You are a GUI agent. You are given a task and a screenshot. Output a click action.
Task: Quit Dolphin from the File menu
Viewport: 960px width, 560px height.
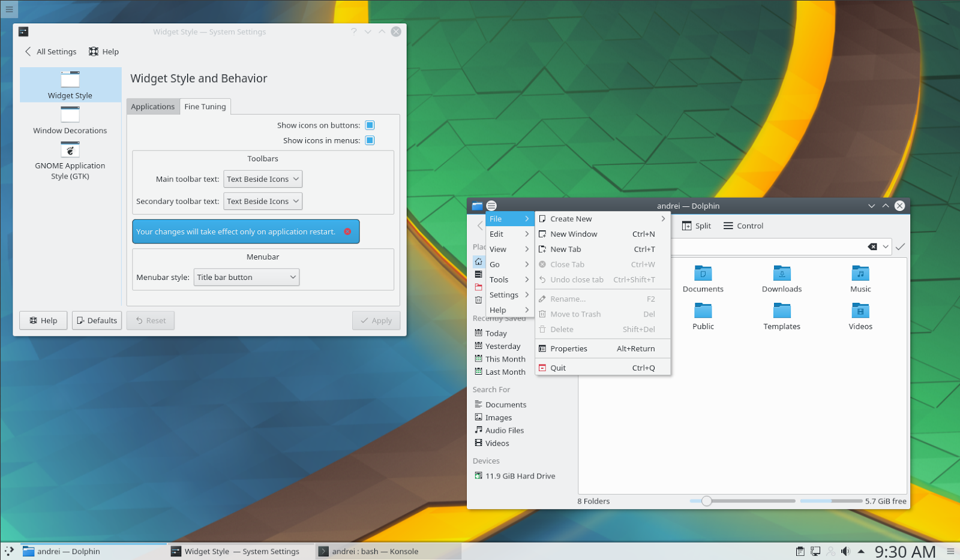(x=603, y=368)
